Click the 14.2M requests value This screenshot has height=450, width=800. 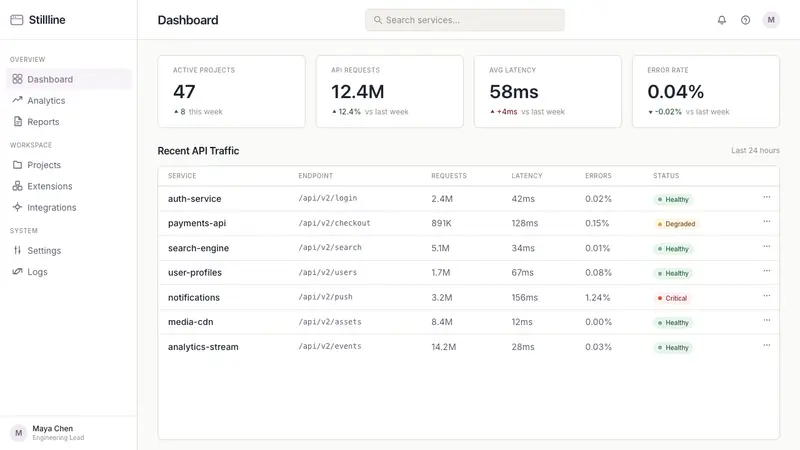point(443,347)
